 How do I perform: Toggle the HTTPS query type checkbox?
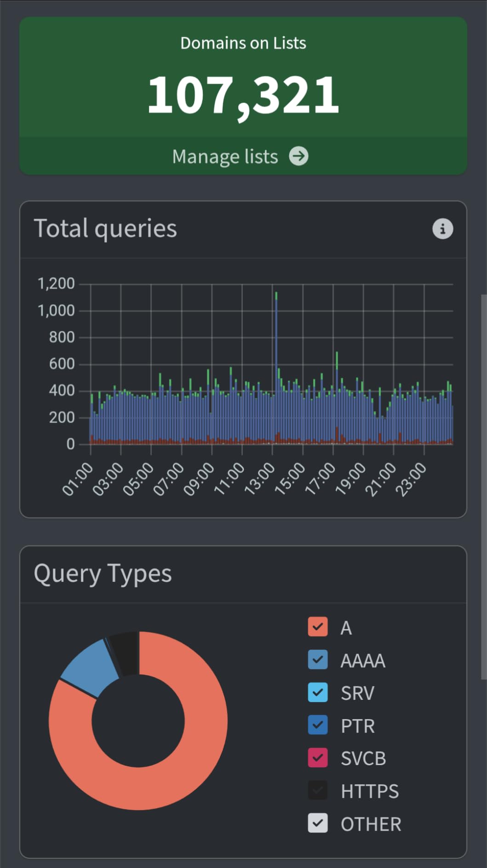pos(318,790)
